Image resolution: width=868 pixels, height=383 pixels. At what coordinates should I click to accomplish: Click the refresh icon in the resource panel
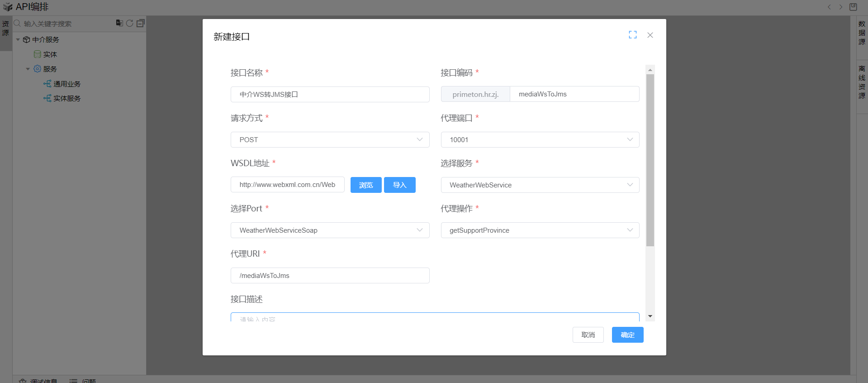pos(130,23)
